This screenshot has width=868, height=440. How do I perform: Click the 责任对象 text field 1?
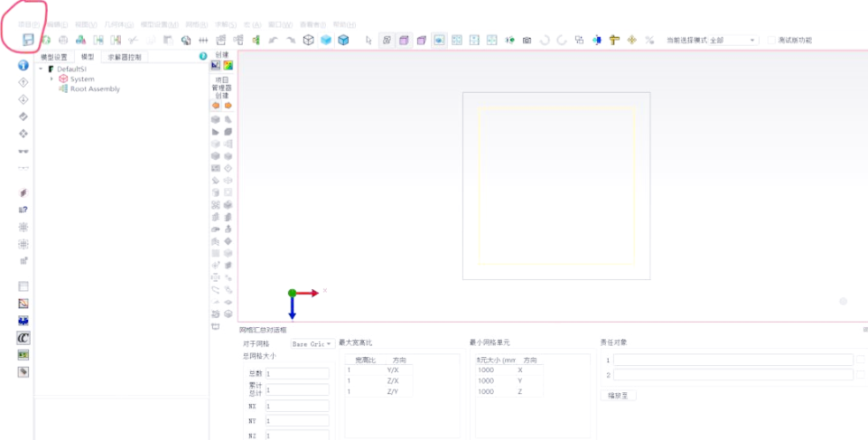tap(733, 360)
